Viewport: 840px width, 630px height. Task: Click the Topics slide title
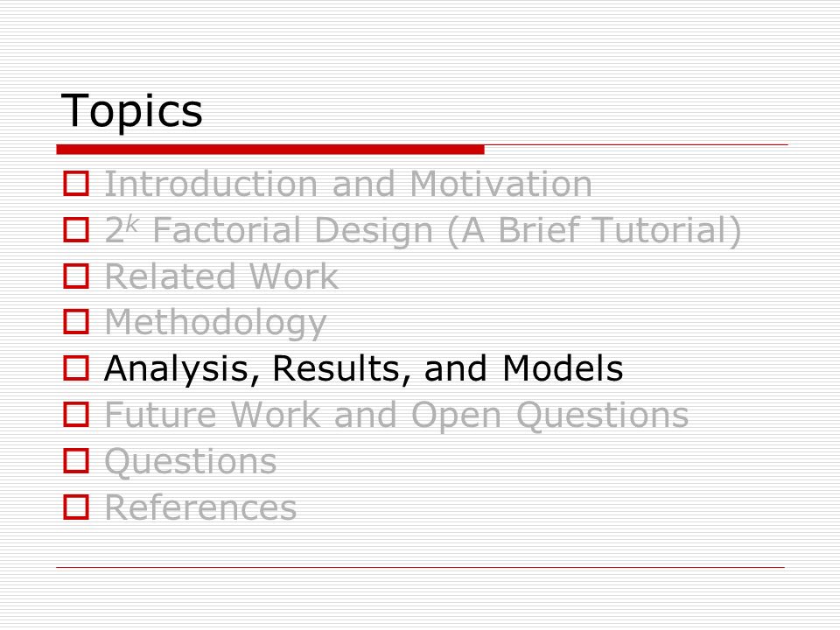click(132, 111)
